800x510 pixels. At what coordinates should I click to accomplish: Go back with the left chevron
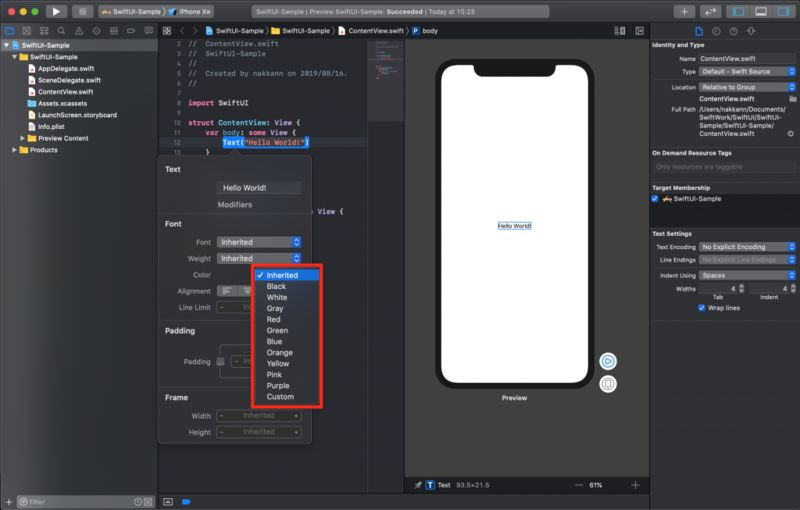click(182, 31)
